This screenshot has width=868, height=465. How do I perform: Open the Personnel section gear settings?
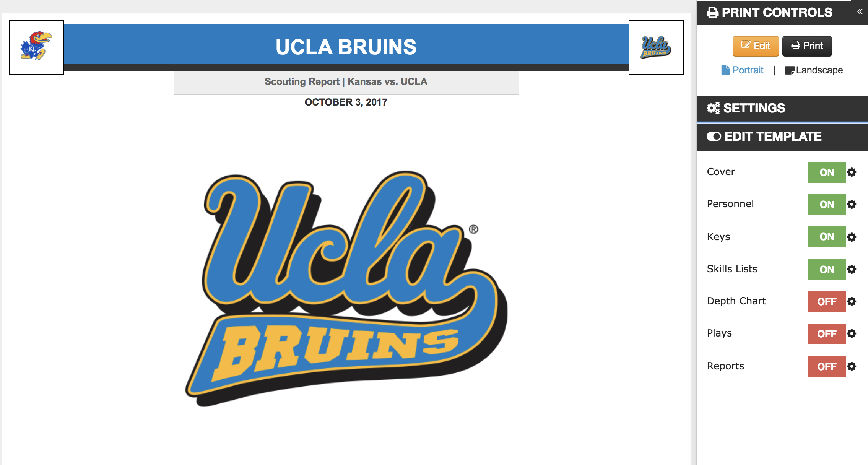pyautogui.click(x=852, y=204)
